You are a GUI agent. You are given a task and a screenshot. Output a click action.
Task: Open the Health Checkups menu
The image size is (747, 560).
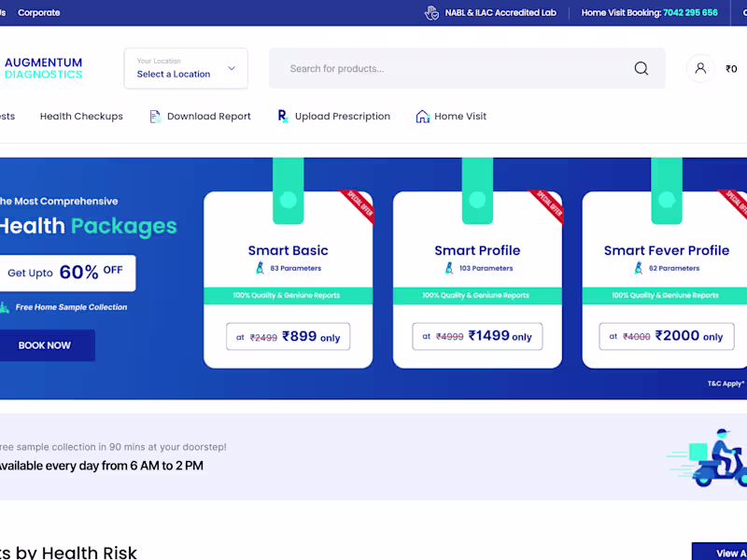(x=81, y=116)
